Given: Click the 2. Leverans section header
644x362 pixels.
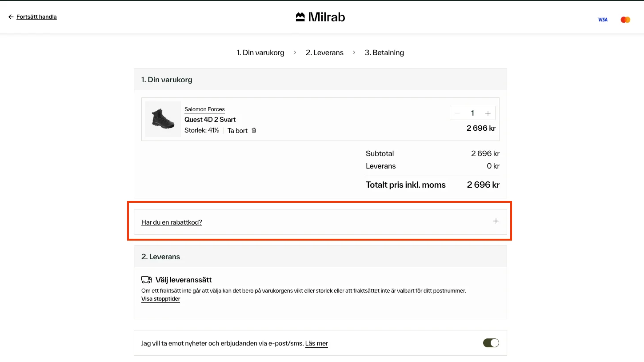Looking at the screenshot, I should point(320,257).
